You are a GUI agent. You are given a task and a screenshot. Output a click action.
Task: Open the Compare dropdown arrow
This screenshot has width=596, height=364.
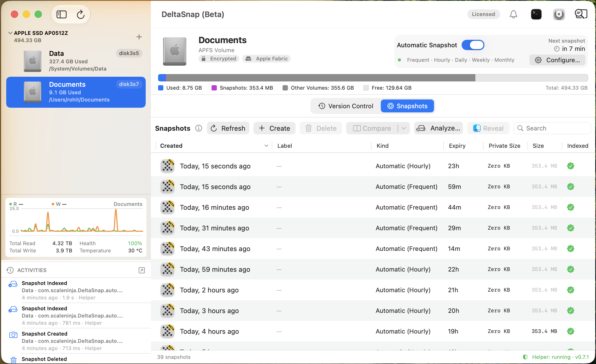click(x=404, y=128)
